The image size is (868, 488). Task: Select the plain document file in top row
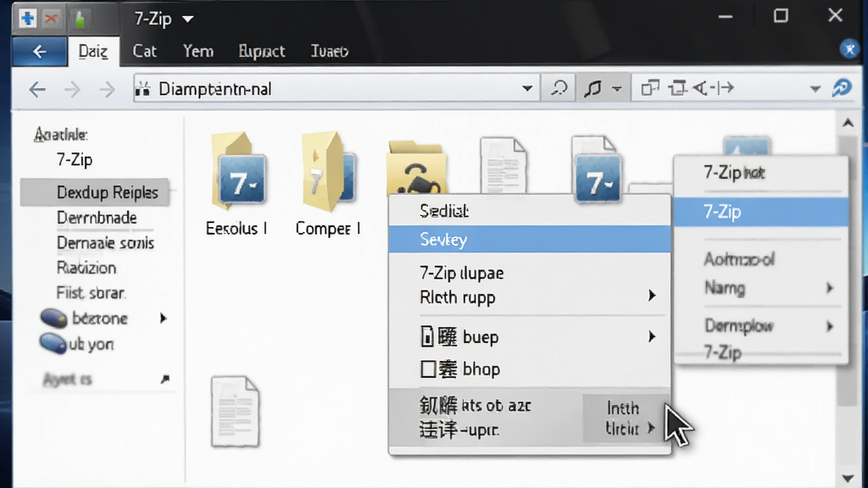(504, 165)
